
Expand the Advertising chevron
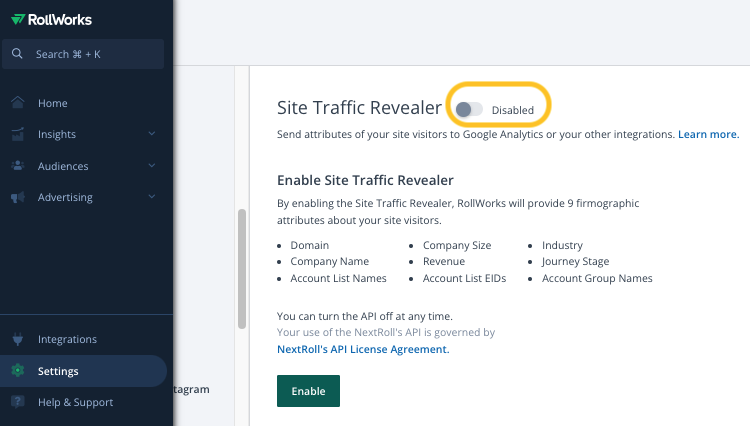click(x=152, y=197)
